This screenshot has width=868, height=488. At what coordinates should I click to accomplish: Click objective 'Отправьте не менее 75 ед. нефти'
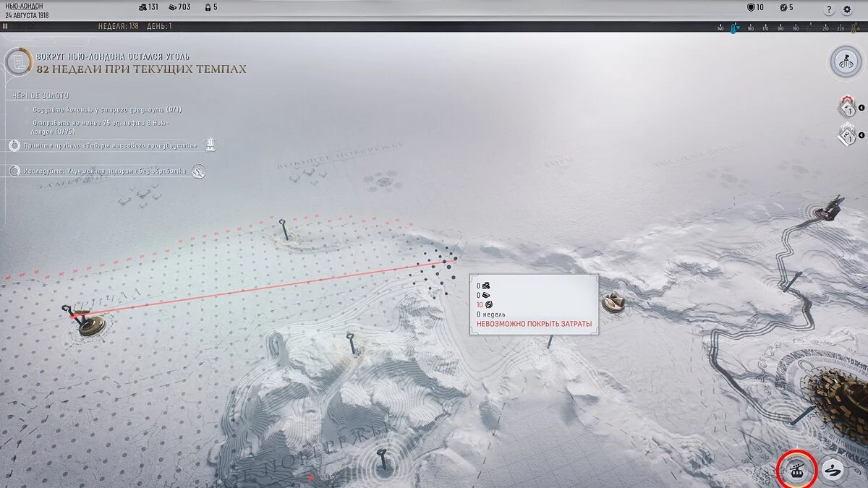101,127
